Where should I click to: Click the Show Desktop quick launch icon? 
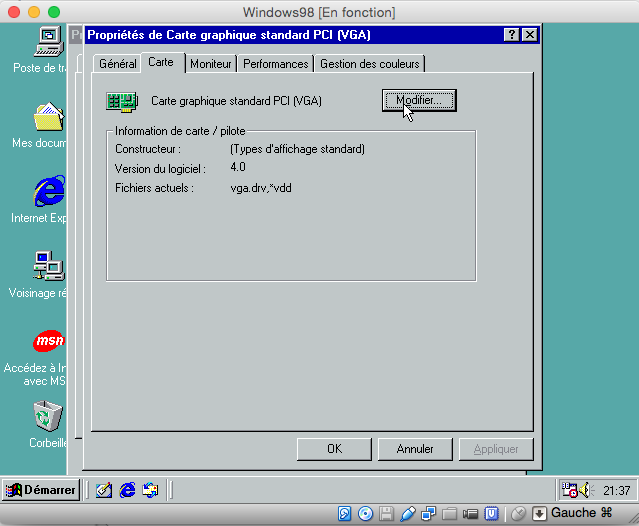click(x=104, y=490)
